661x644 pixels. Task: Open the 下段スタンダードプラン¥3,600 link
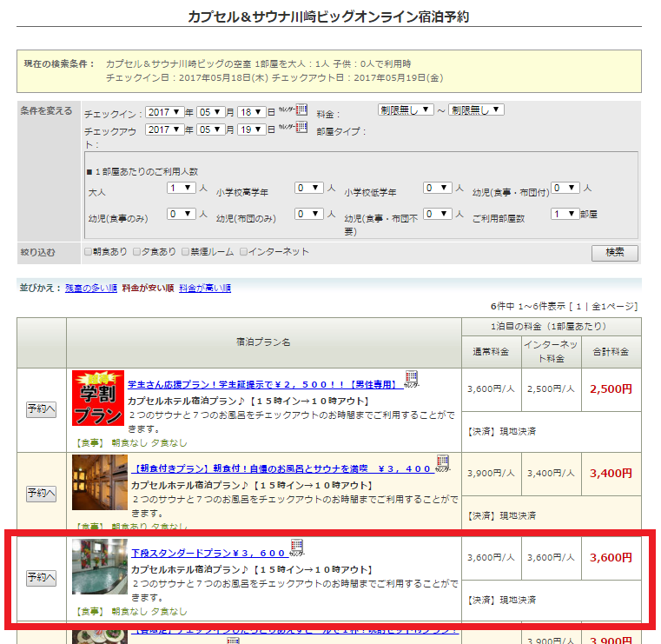click(210, 554)
